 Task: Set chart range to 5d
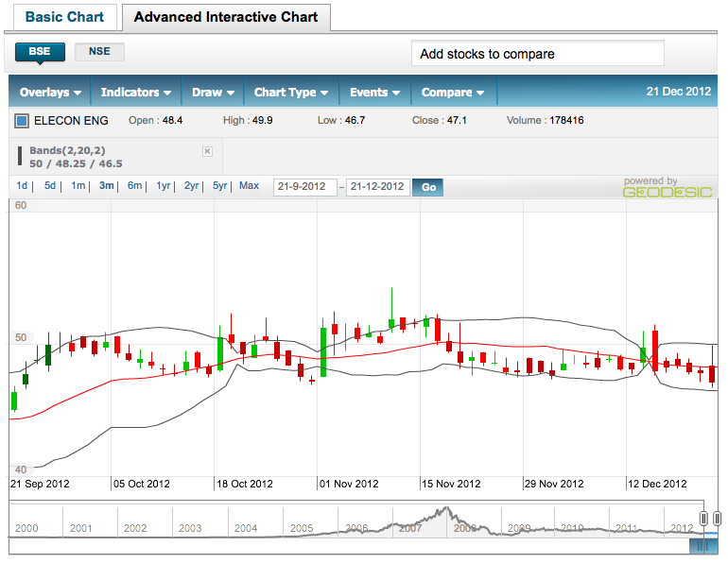click(50, 185)
